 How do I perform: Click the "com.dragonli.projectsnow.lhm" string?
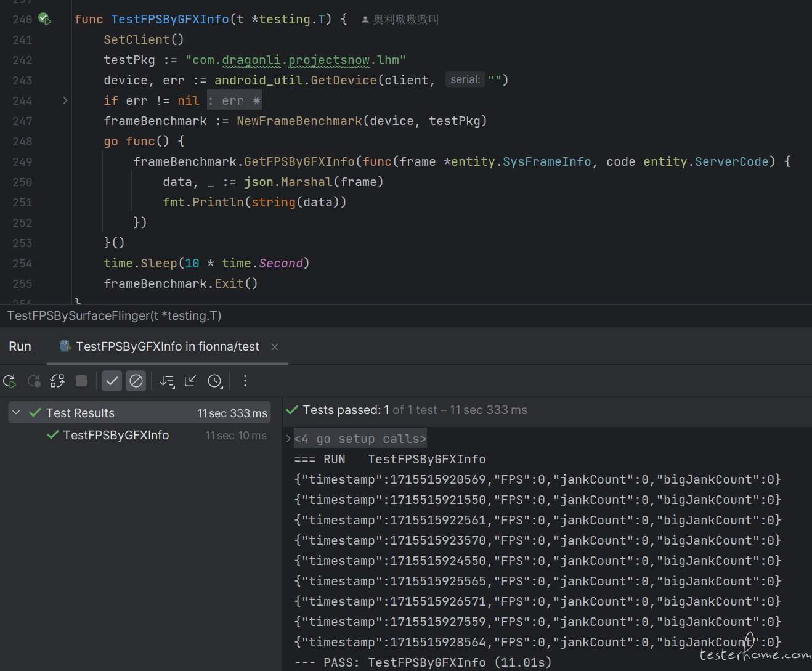pos(296,60)
